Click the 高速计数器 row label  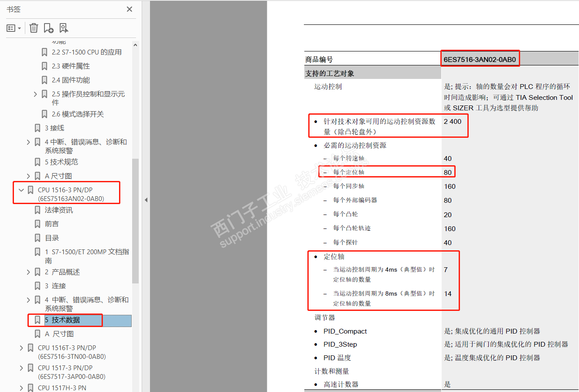[x=341, y=384]
